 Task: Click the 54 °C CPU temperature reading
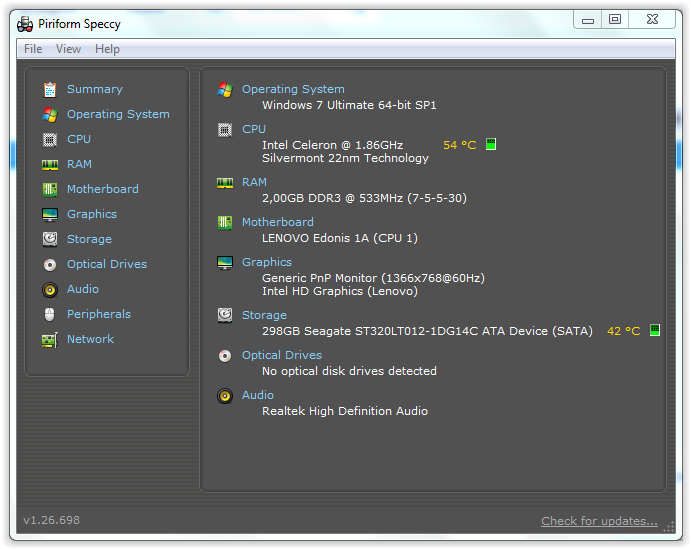[460, 145]
